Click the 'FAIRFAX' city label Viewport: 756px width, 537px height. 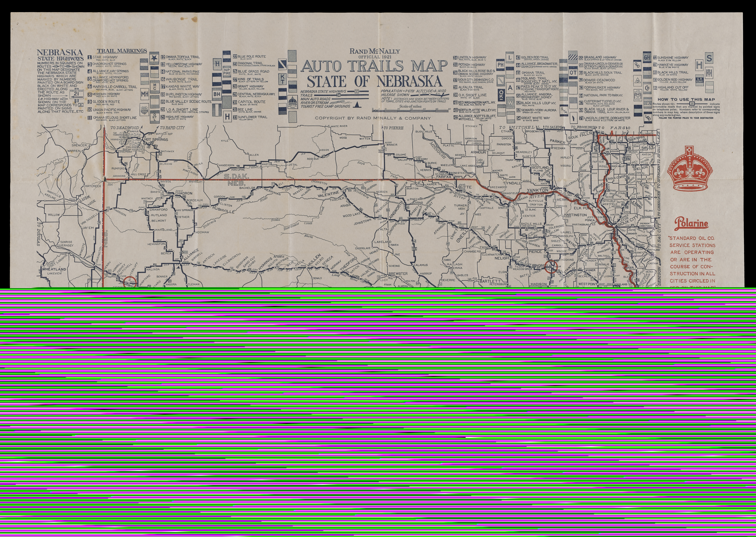pos(444,177)
